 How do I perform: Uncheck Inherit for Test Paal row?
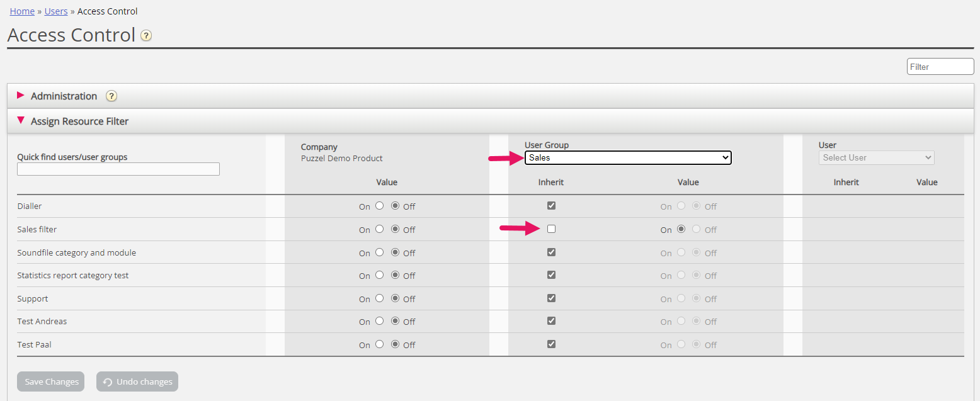pos(551,344)
